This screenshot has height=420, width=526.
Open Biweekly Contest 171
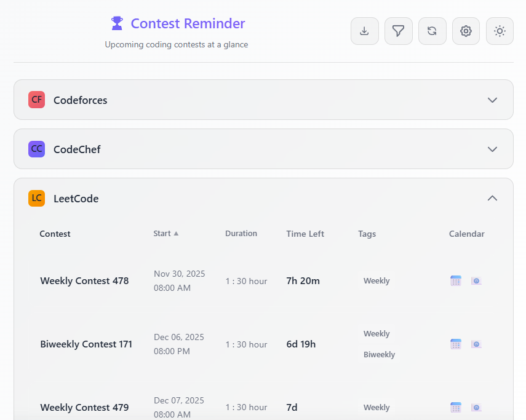[86, 344]
